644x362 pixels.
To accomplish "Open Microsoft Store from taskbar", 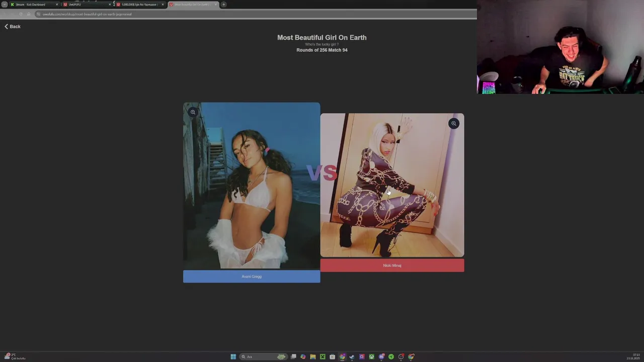I will pyautogui.click(x=332, y=357).
